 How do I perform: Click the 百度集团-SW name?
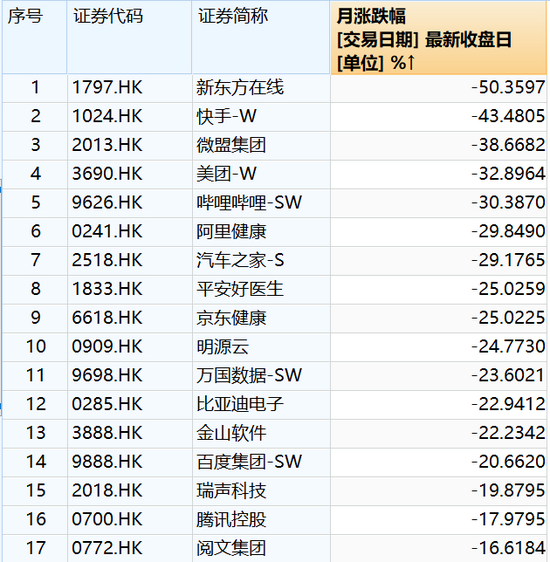(x=249, y=462)
